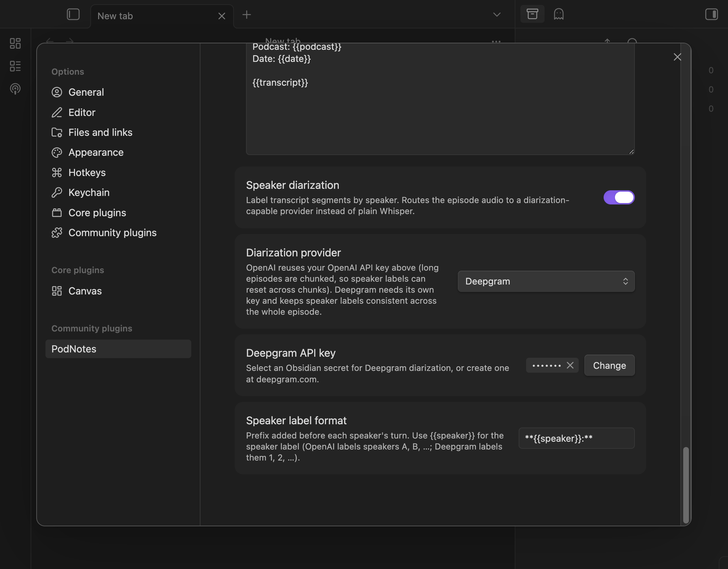728x569 pixels.
Task: Clear the Deepgram API key secret
Action: [570, 365]
